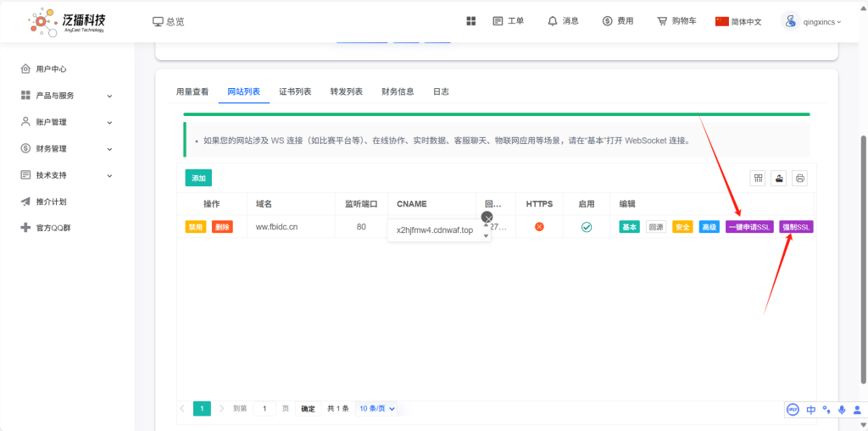Close the CNAME popup tooltip
Viewport: 868px width, 431px height.
[487, 218]
